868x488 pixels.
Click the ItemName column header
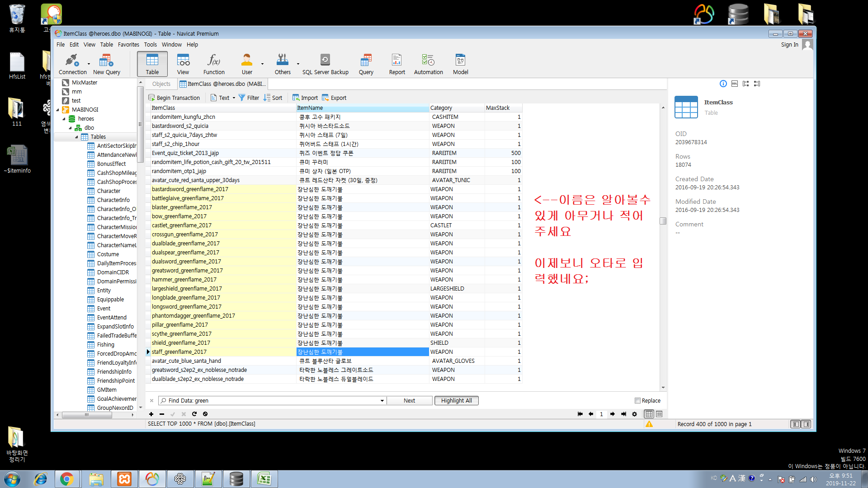363,108
